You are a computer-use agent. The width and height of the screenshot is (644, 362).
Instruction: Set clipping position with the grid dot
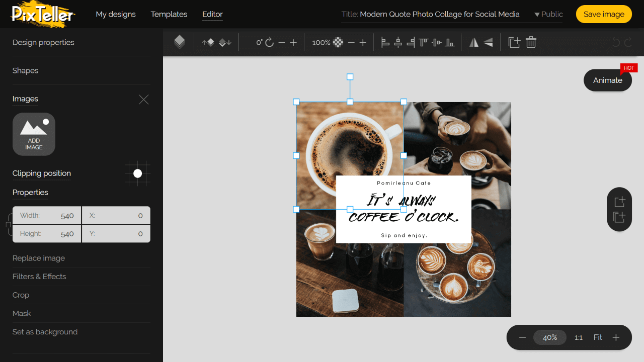pyautogui.click(x=137, y=173)
